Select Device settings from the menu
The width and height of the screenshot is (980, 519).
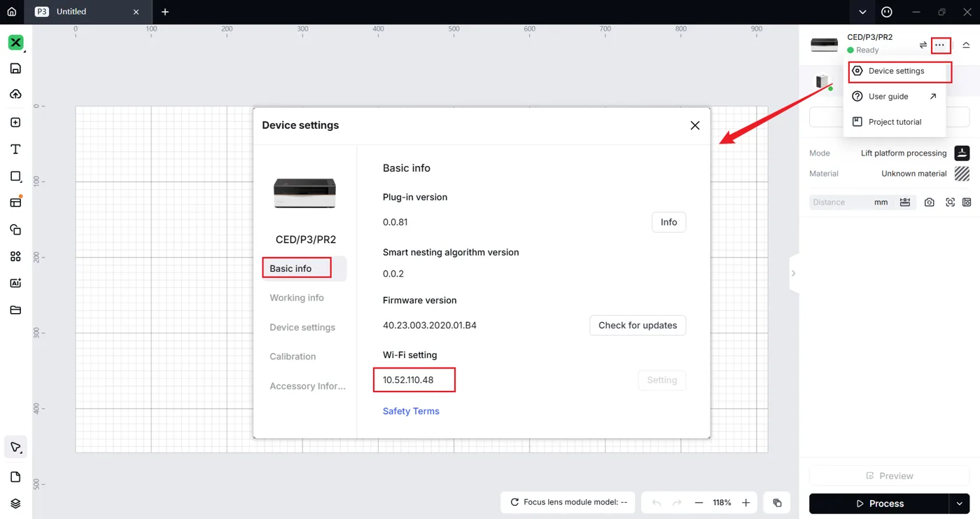click(896, 71)
